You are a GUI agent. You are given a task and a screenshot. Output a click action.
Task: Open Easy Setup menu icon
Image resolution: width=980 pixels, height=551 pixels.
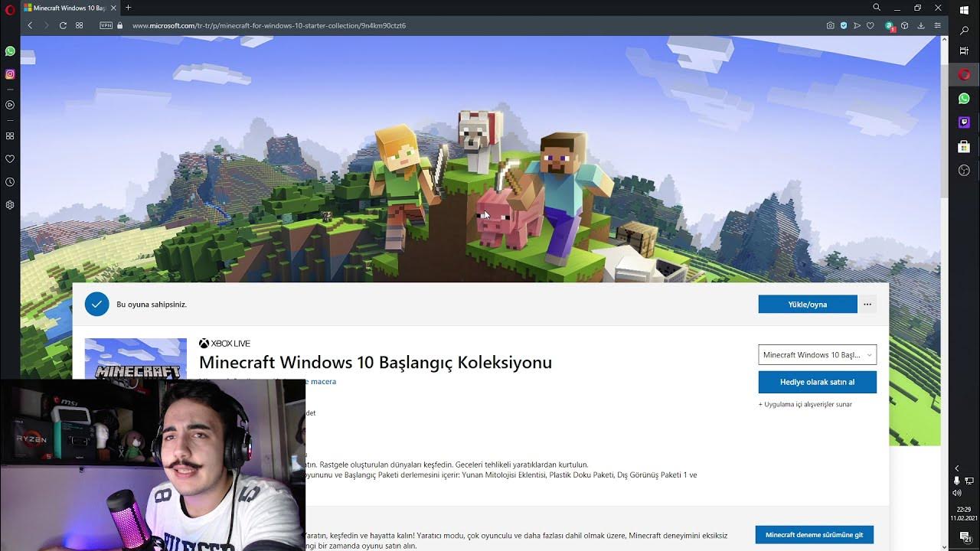coord(938,25)
